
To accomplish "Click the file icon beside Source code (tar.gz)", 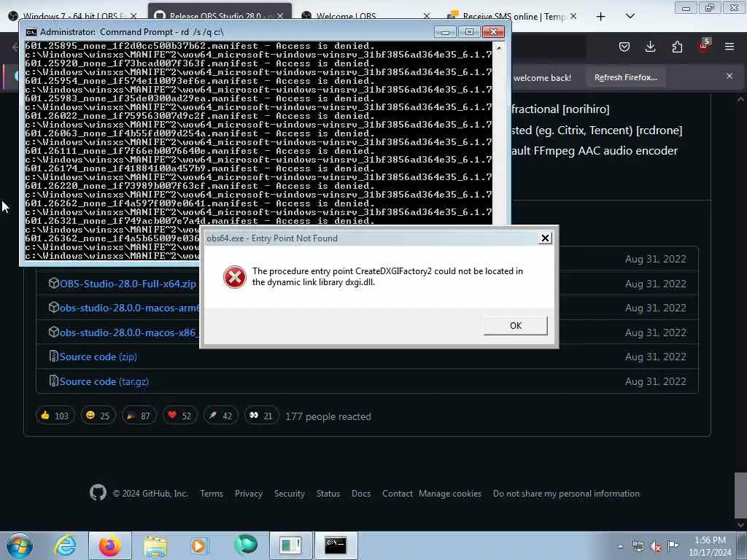I will (x=53, y=381).
